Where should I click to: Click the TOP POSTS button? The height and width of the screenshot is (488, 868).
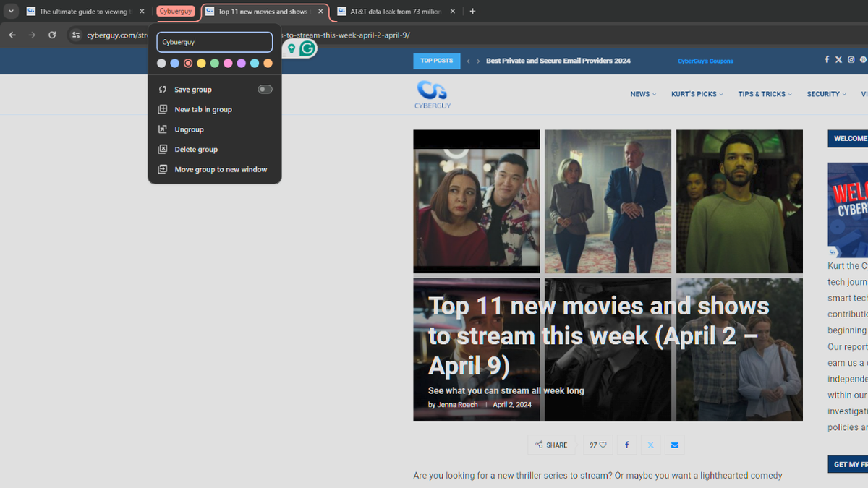point(436,61)
